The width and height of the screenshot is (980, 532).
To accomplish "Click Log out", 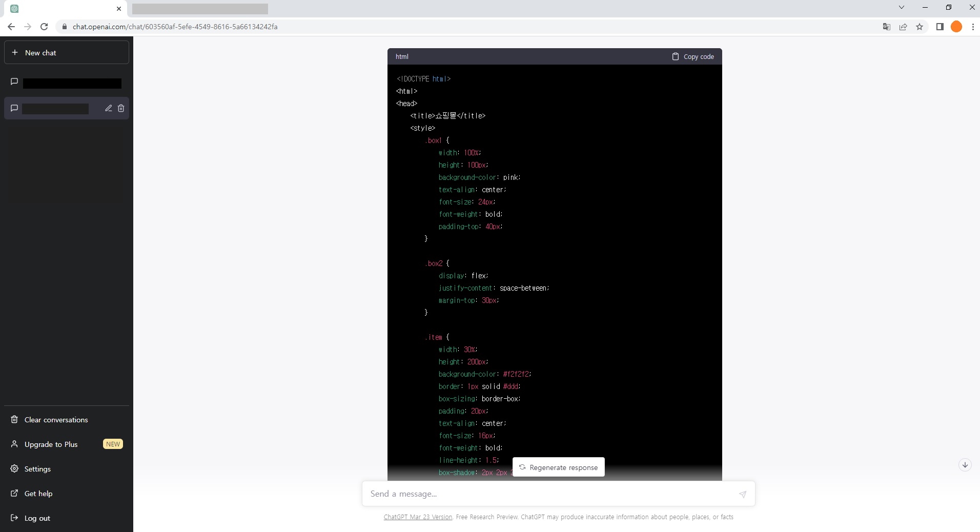I will [67, 518].
